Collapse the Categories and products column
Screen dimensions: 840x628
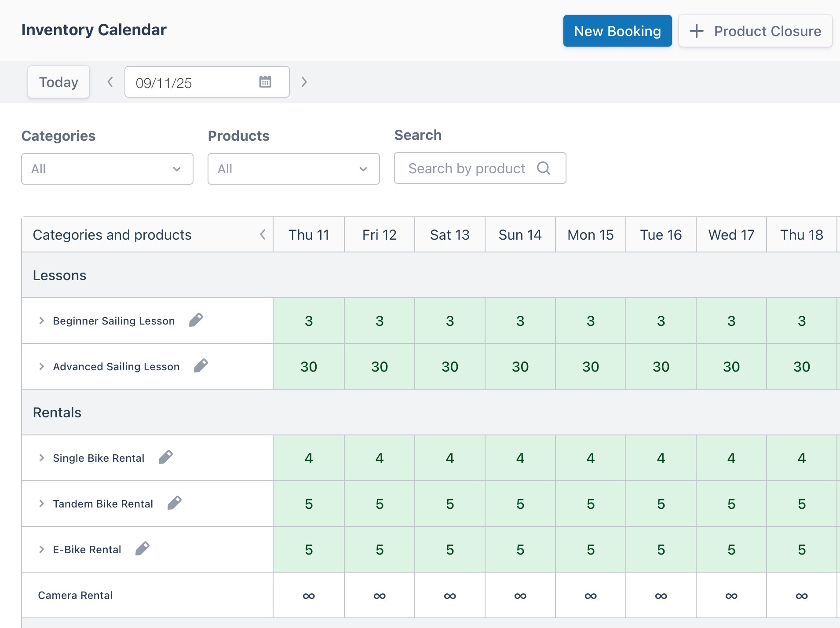pyautogui.click(x=263, y=234)
